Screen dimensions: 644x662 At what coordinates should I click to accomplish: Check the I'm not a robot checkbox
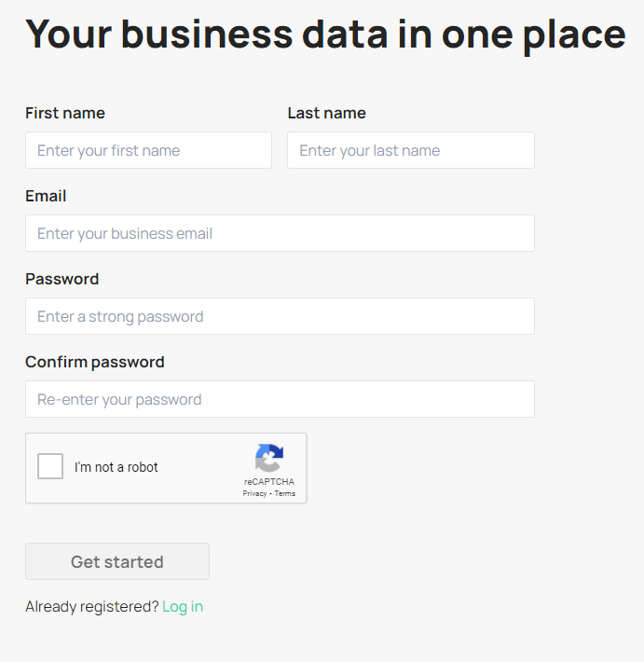(50, 466)
